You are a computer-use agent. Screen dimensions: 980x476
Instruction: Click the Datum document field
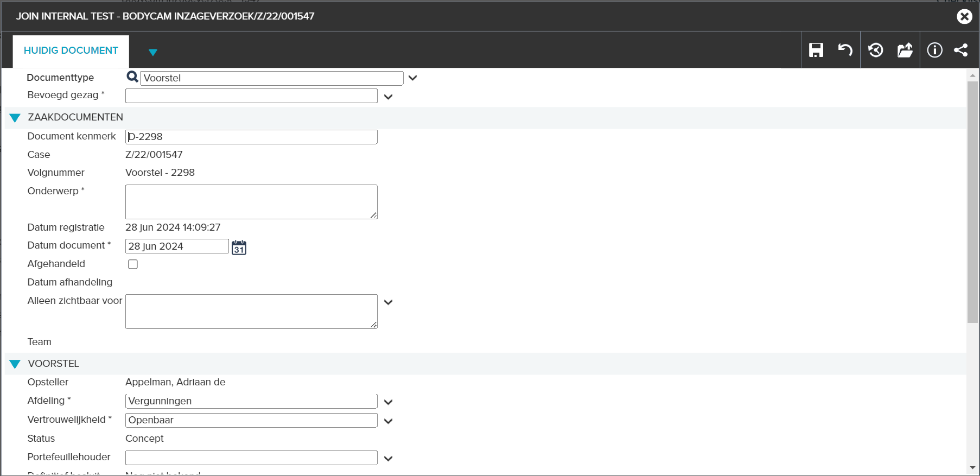tap(177, 246)
